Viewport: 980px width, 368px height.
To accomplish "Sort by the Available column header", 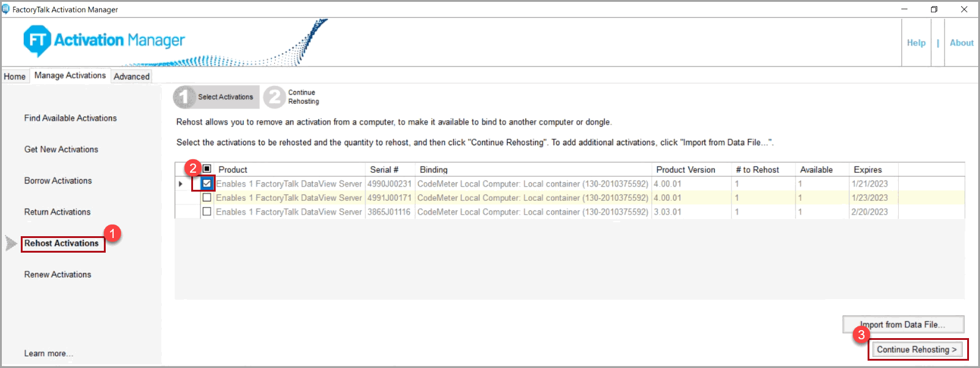I will point(822,170).
